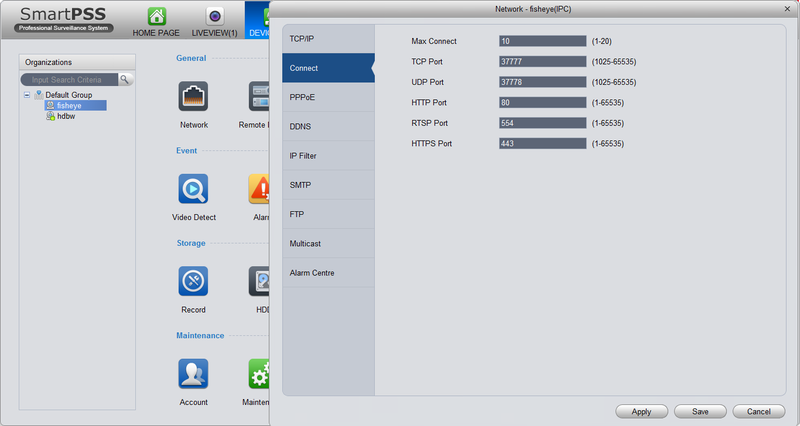
Task: Open the LIVEVIEW(1) camera icon
Action: click(215, 17)
